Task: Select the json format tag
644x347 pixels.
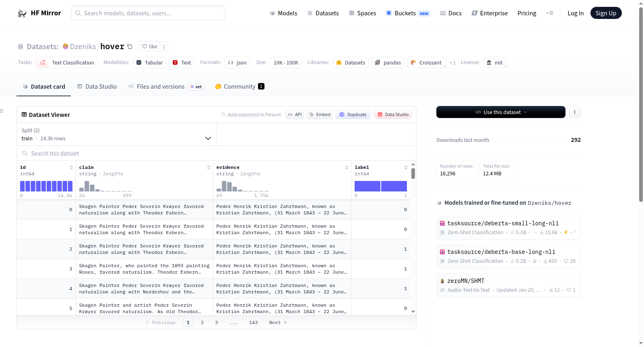Action: (237, 62)
